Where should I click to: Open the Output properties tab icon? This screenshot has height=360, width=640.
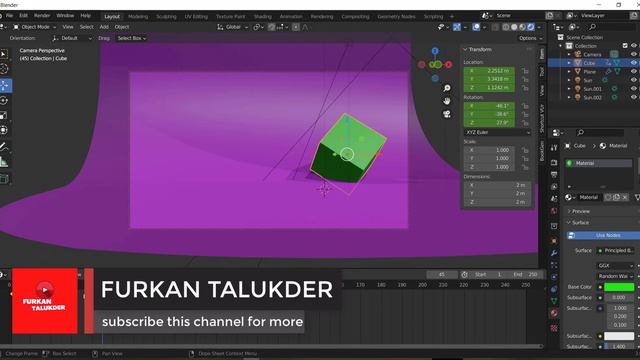pyautogui.click(x=554, y=175)
